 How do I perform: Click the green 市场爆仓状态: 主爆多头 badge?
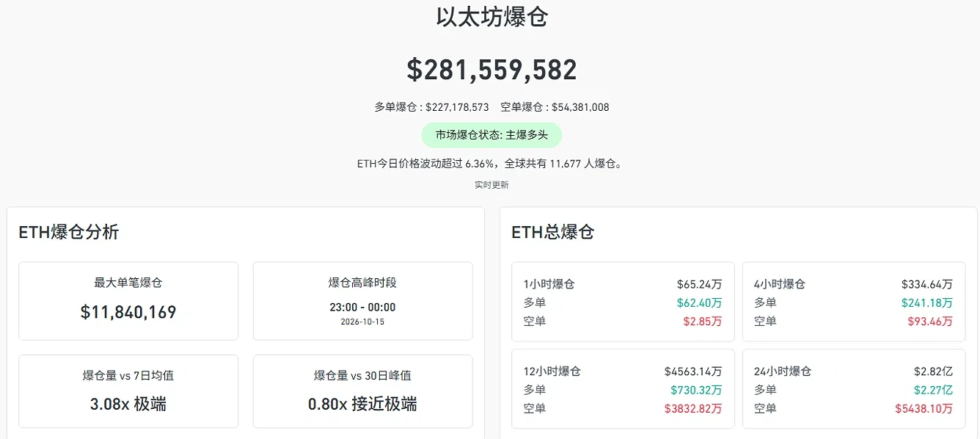(x=491, y=135)
